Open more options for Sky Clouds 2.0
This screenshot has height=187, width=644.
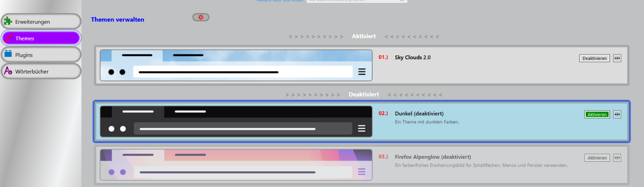click(x=617, y=58)
